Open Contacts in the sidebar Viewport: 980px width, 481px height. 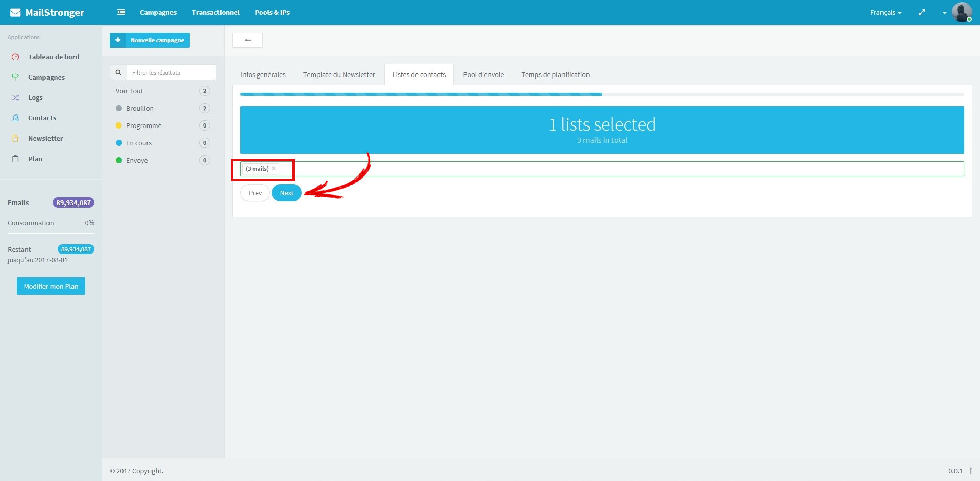coord(42,118)
